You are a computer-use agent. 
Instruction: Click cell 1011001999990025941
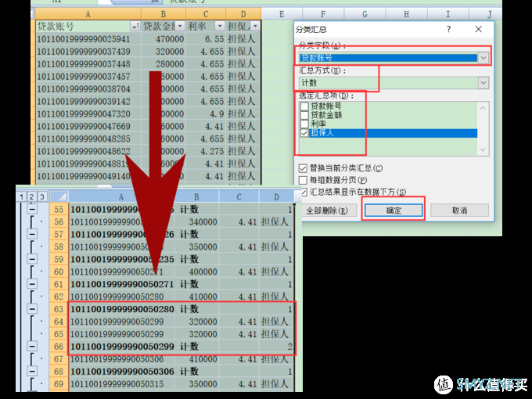[x=88, y=39]
